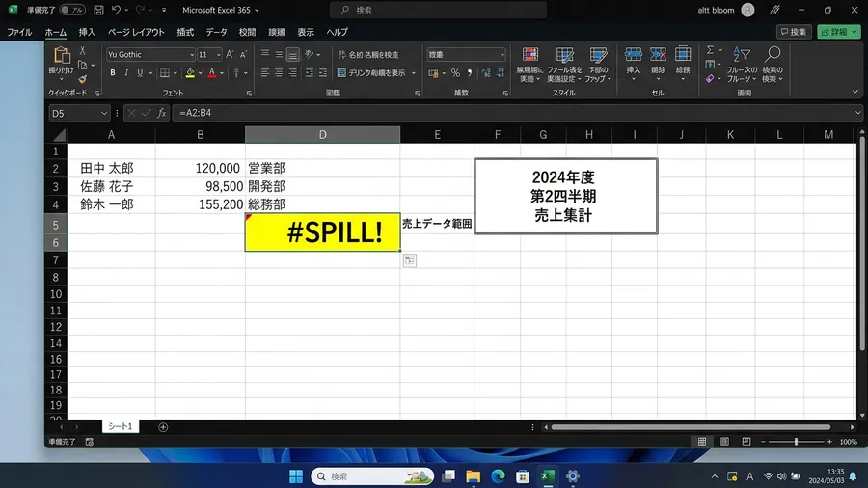Click the format cells icon
868x488 pixels.
pyautogui.click(x=683, y=54)
